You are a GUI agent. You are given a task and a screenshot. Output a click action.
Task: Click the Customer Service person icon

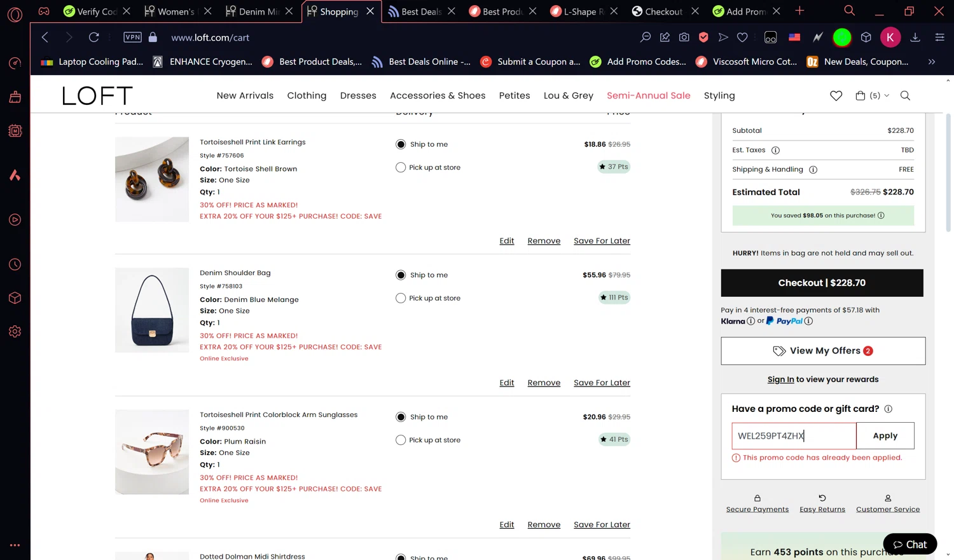888,498
